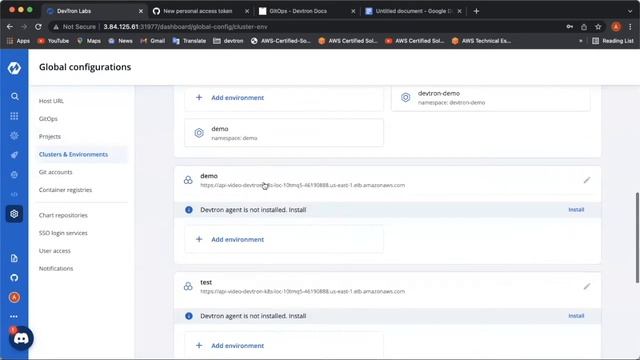The image size is (640, 360).
Task: Click the info icon in demo cluster banner
Action: pyautogui.click(x=189, y=210)
